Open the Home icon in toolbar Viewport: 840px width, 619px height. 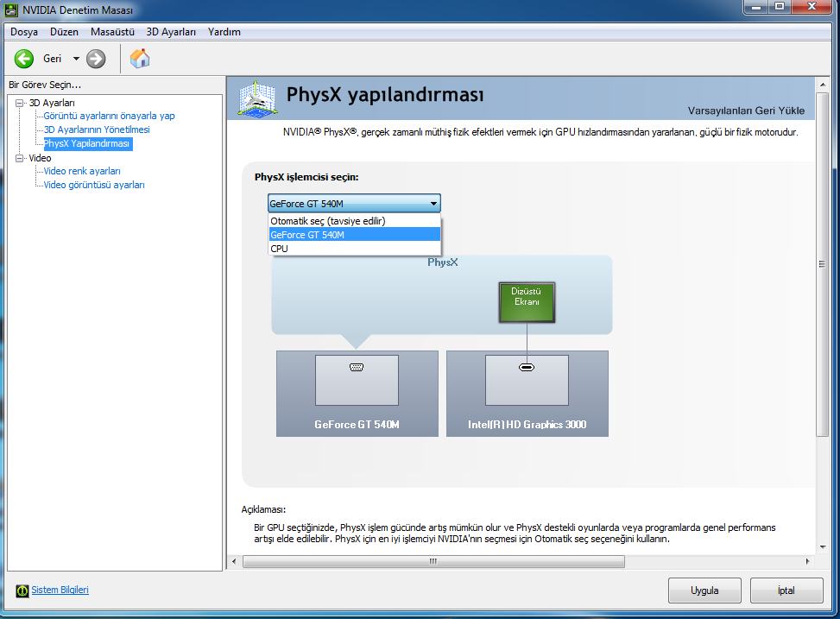(x=140, y=59)
